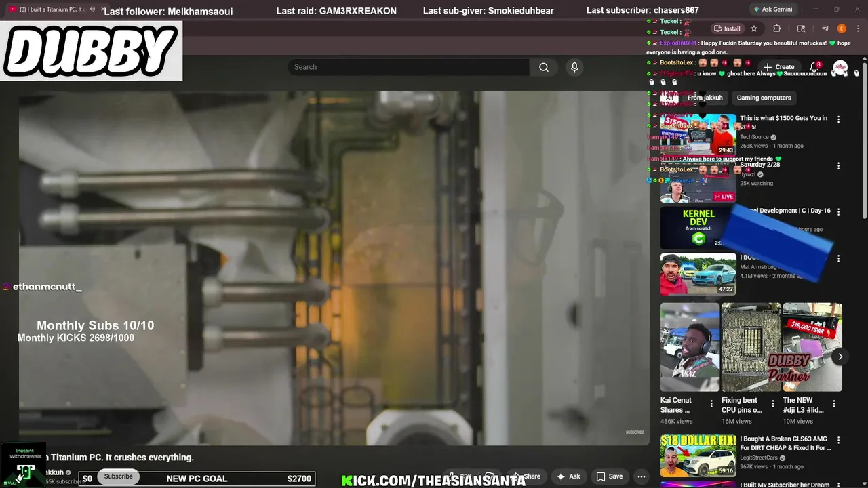This screenshot has width=868, height=488.
Task: Open the LIVE stream video thumbnail
Action: [698, 181]
